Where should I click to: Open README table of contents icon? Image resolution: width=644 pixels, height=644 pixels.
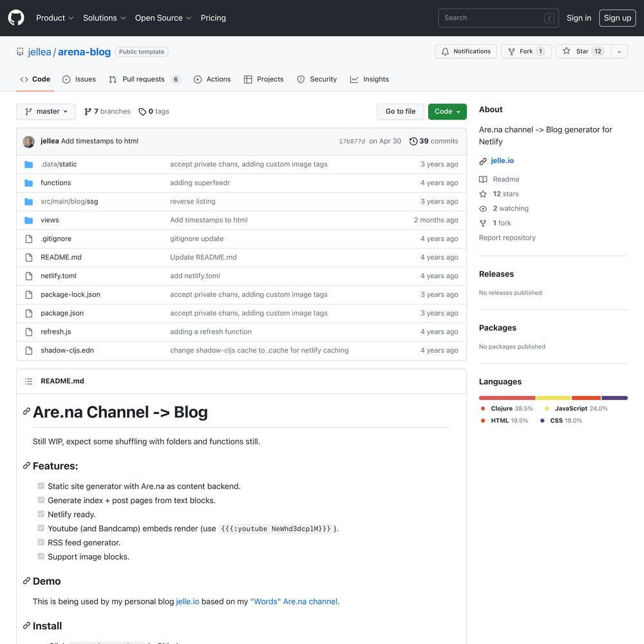[x=28, y=381]
